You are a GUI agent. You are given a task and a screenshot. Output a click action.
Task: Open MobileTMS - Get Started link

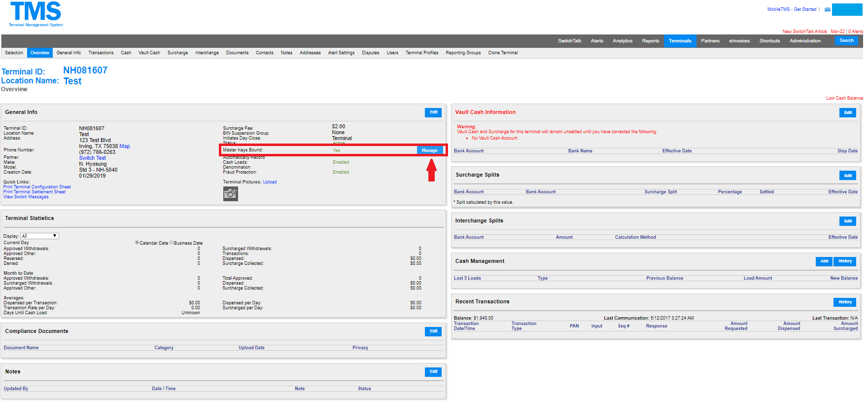click(792, 9)
